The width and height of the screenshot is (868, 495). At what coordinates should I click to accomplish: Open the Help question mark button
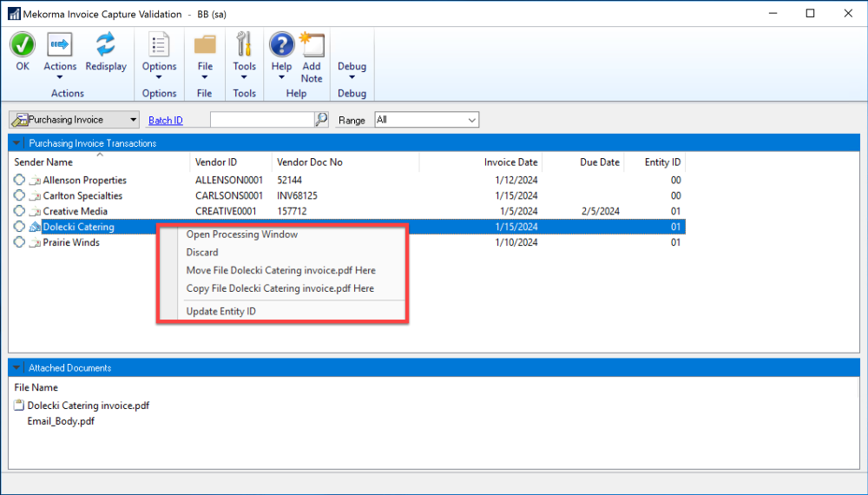(x=282, y=56)
